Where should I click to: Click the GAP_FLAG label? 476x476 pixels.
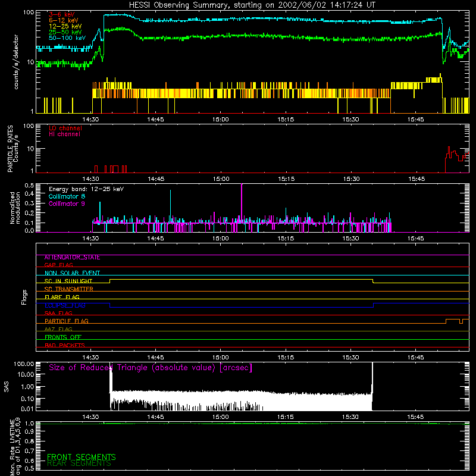pyautogui.click(x=58, y=265)
